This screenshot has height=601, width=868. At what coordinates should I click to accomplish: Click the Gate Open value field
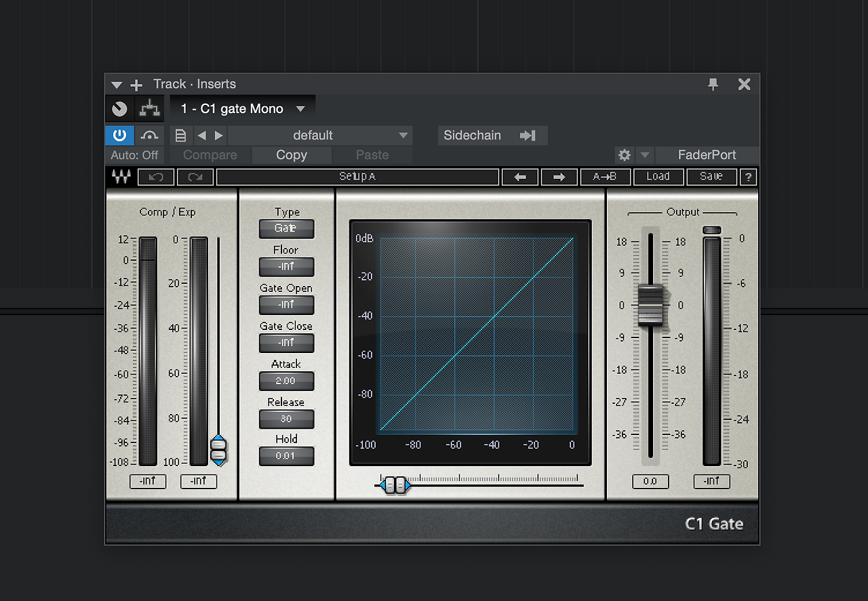286,305
